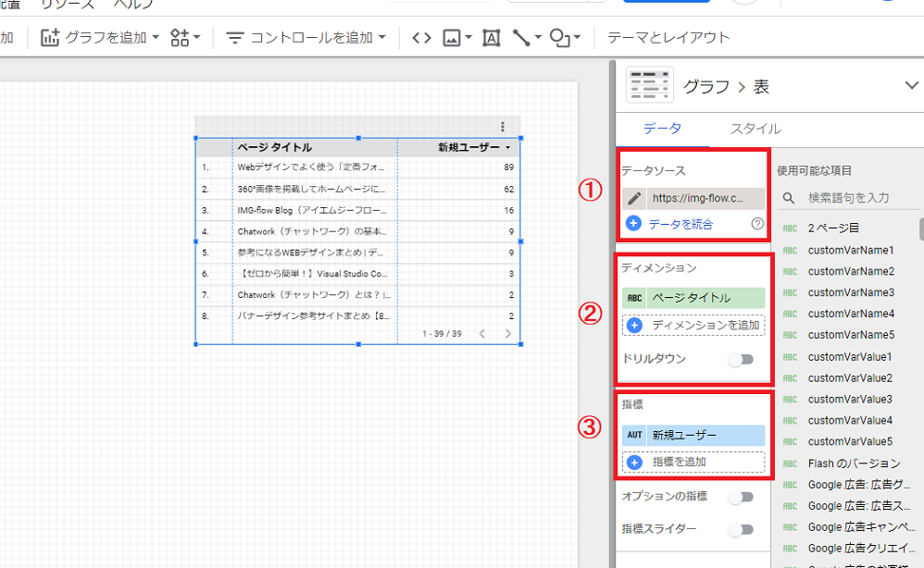
Task: Click the insert image icon
Action: (453, 38)
